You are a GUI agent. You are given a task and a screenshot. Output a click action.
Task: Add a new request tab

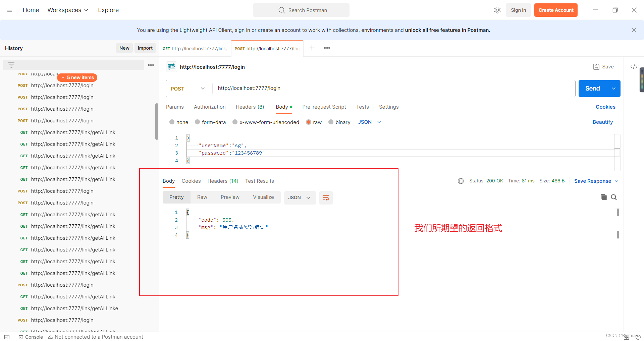tap(312, 48)
